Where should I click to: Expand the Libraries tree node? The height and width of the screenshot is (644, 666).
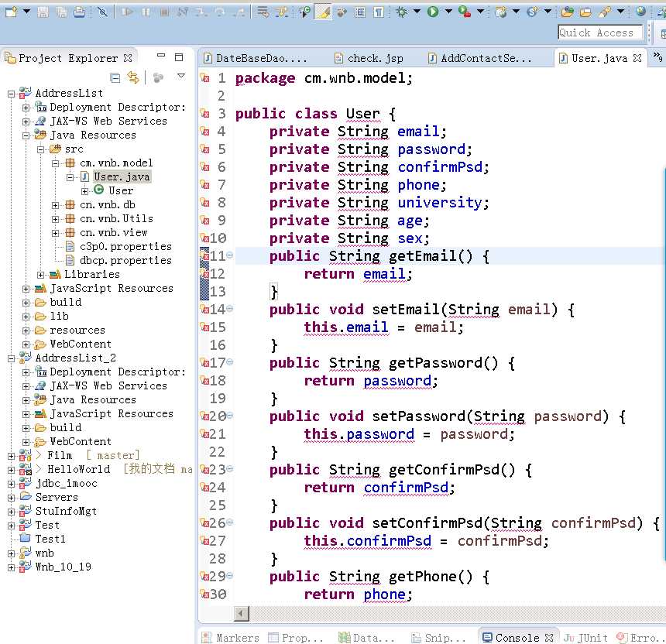click(41, 275)
